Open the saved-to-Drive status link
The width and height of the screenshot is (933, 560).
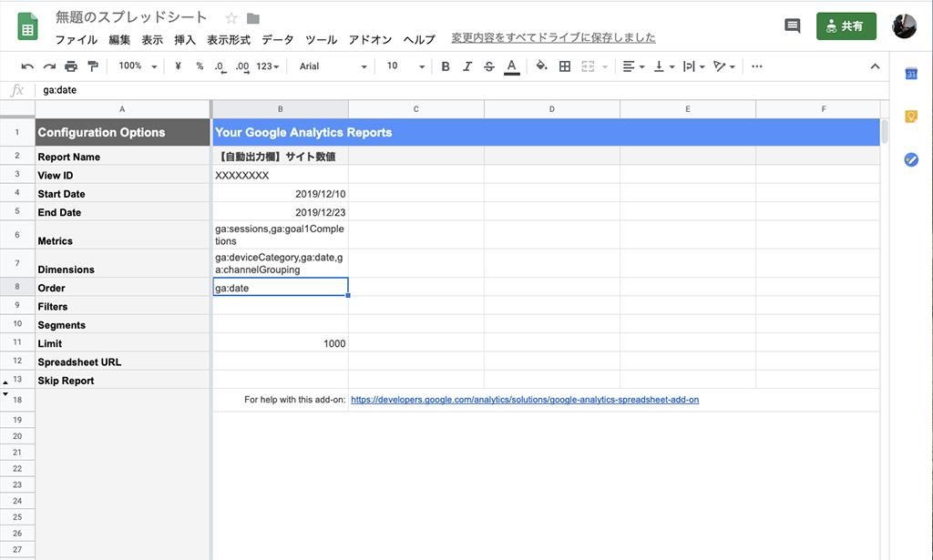(553, 37)
